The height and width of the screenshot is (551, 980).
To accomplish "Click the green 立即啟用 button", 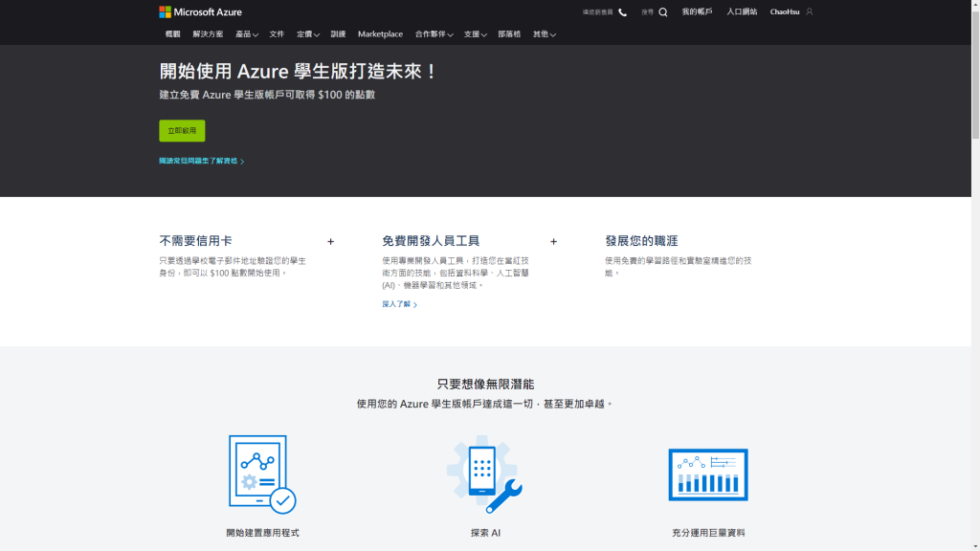I will 182,130.
